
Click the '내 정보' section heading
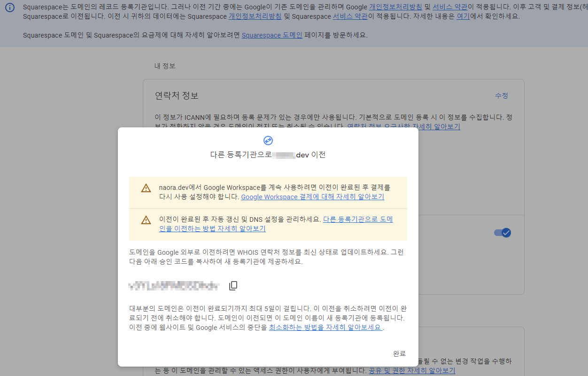165,66
